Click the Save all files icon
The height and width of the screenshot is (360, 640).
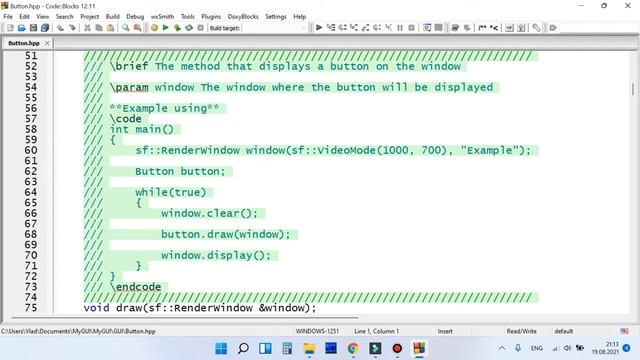pyautogui.click(x=45, y=28)
